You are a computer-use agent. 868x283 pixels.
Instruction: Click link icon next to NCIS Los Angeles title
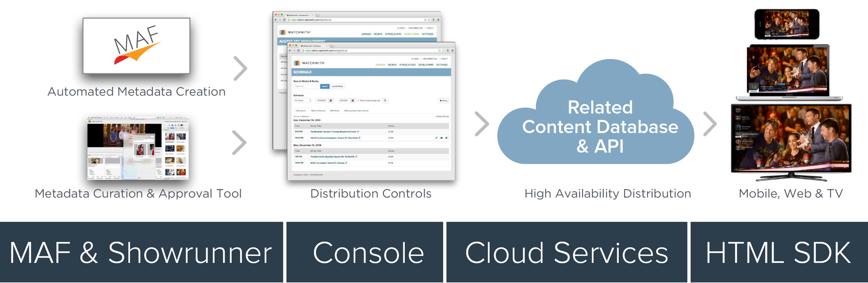click(346, 163)
